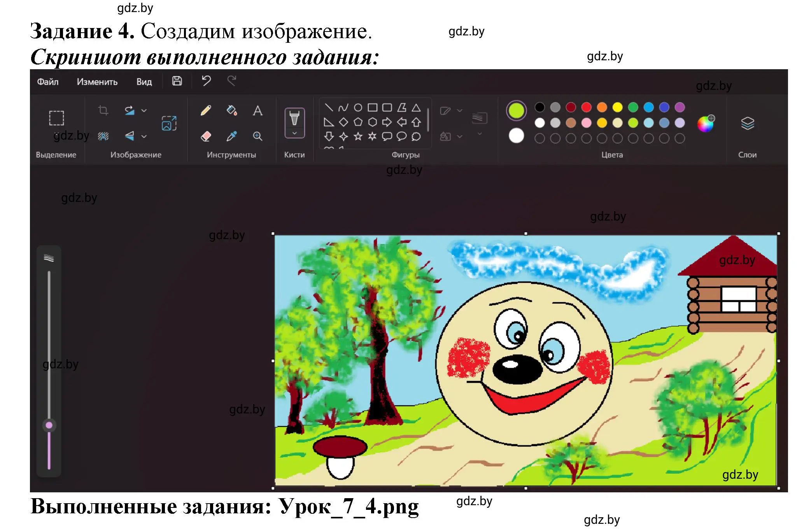This screenshot has height=532, width=809.
Task: Select the five-point star shape
Action: click(x=358, y=136)
